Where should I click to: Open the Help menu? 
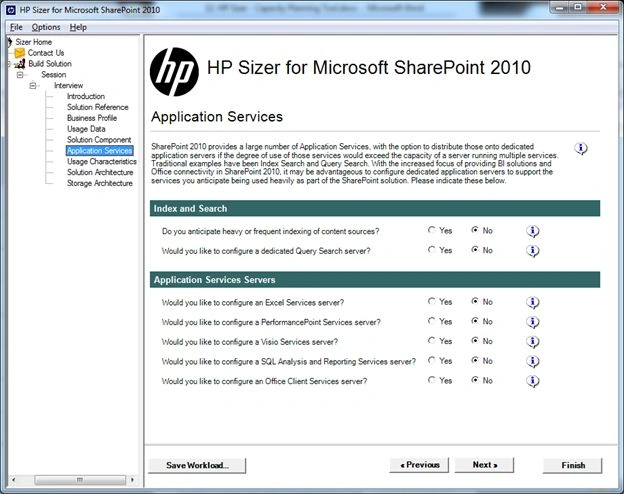(78, 27)
